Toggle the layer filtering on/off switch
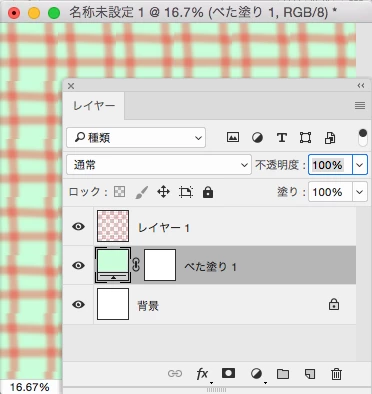The width and height of the screenshot is (372, 394). (x=363, y=138)
